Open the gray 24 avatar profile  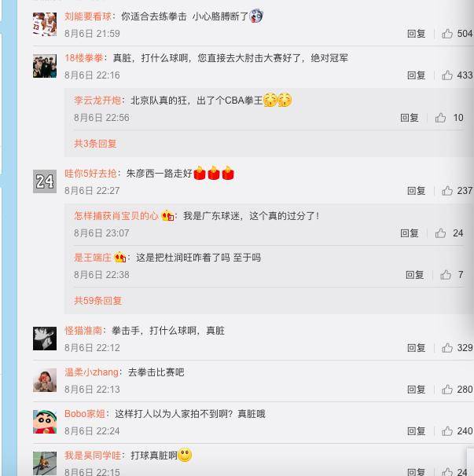click(x=45, y=181)
